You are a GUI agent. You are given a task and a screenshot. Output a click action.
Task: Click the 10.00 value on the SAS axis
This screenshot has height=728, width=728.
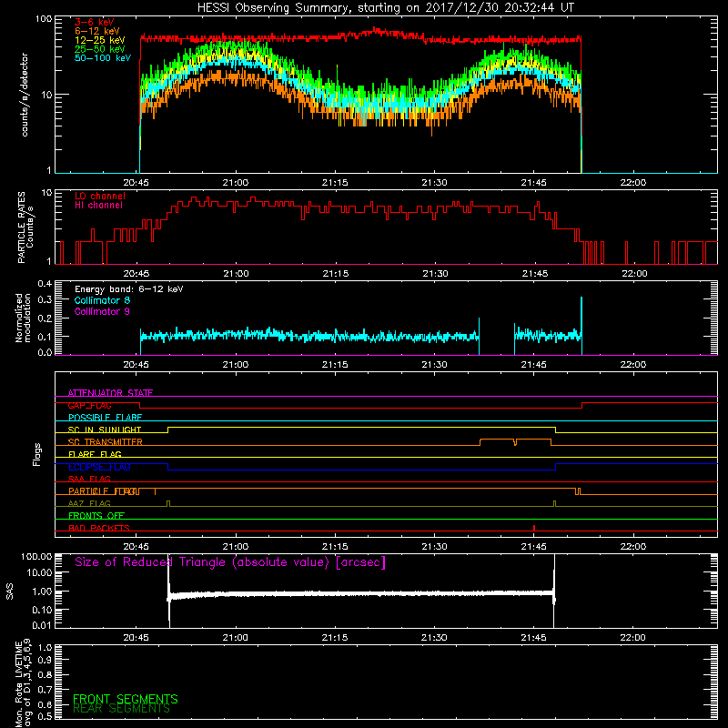39,573
